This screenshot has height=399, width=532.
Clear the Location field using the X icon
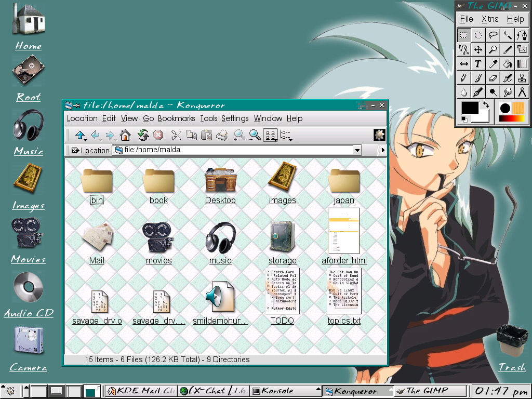click(x=75, y=150)
